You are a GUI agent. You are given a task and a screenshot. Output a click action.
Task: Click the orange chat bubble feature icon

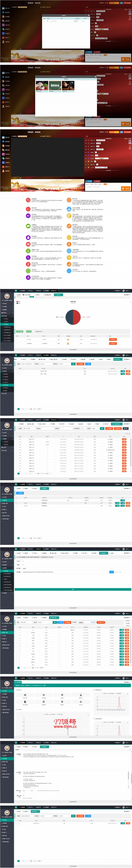point(69,200)
